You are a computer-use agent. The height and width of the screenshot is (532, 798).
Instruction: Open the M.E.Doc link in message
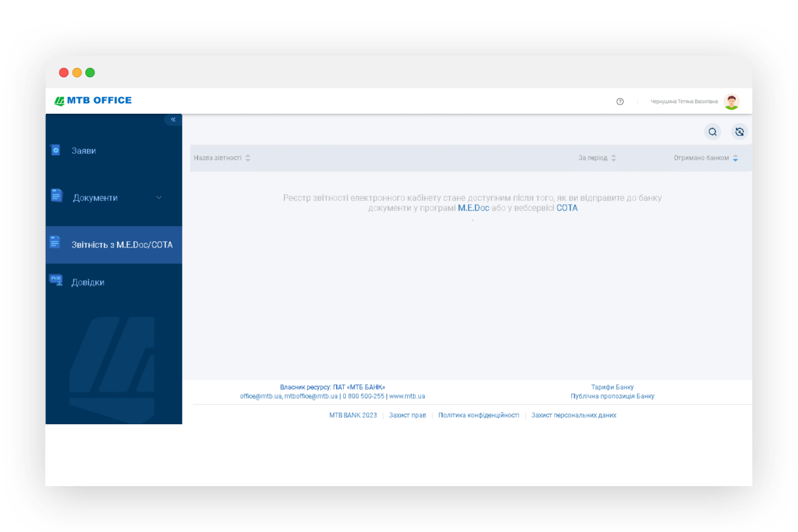tap(473, 208)
